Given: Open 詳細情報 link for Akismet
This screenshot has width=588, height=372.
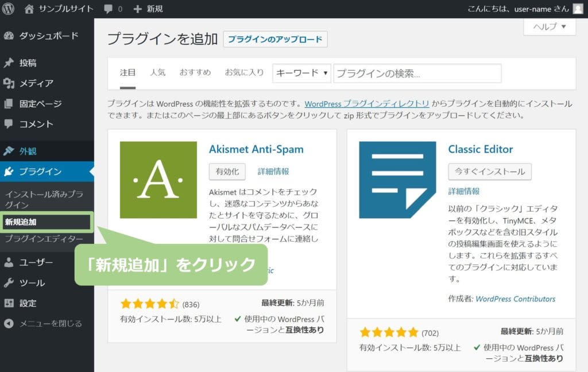Looking at the screenshot, I should pos(273,172).
